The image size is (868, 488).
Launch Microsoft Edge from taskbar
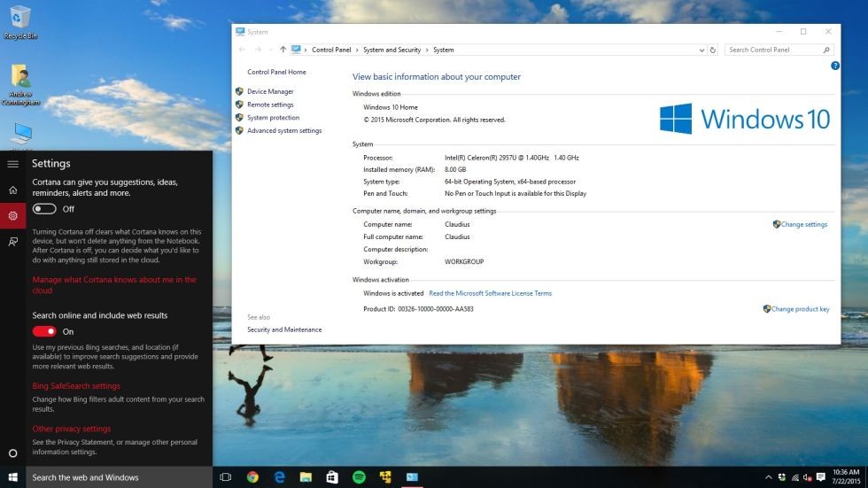click(x=279, y=477)
